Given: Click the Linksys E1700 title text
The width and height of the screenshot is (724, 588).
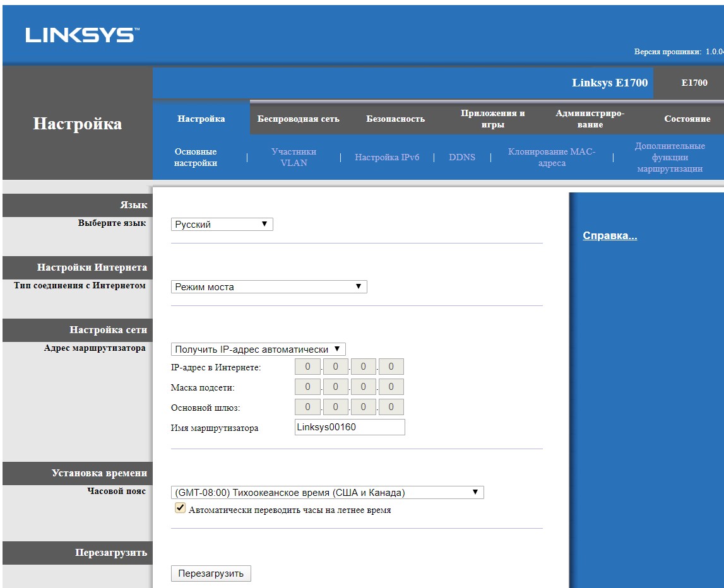Looking at the screenshot, I should pyautogui.click(x=610, y=83).
